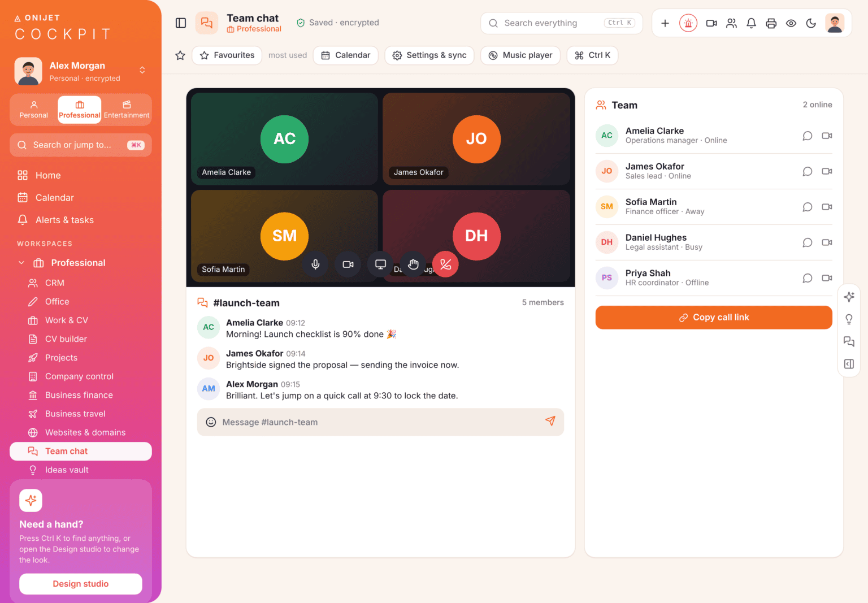Send the message with paper plane icon
The width and height of the screenshot is (868, 603).
(x=550, y=421)
